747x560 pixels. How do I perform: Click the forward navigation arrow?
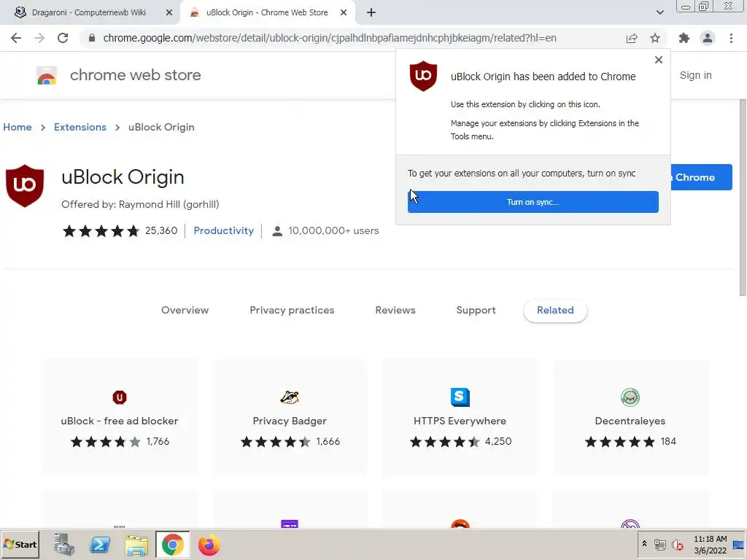coord(39,38)
